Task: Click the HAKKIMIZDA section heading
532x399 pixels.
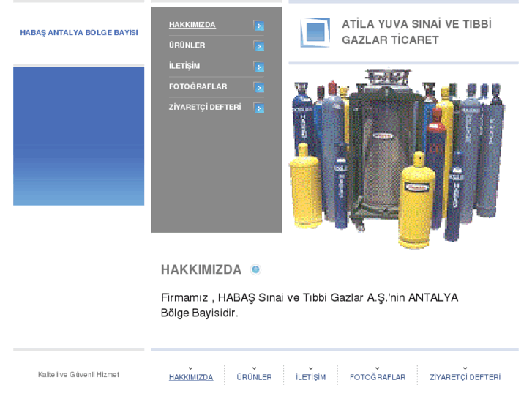Action: (201, 269)
